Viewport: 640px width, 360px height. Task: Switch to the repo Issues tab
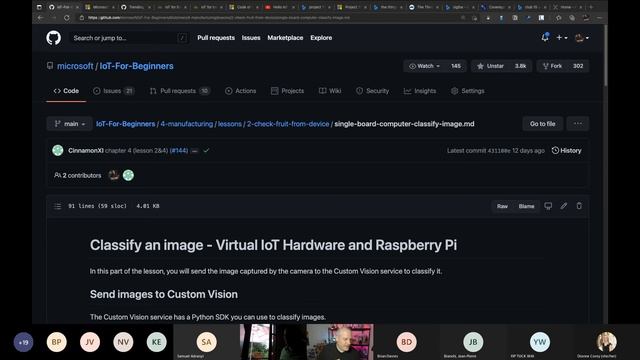click(113, 91)
